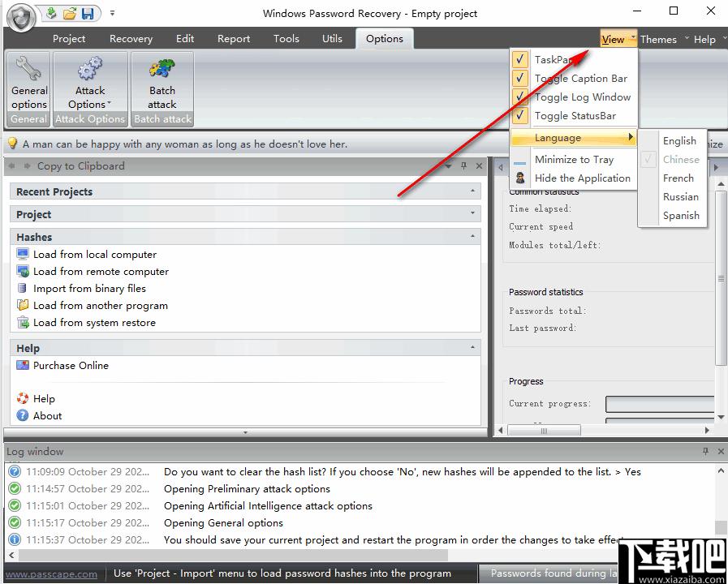Click Load from local computer icon

(x=23, y=254)
